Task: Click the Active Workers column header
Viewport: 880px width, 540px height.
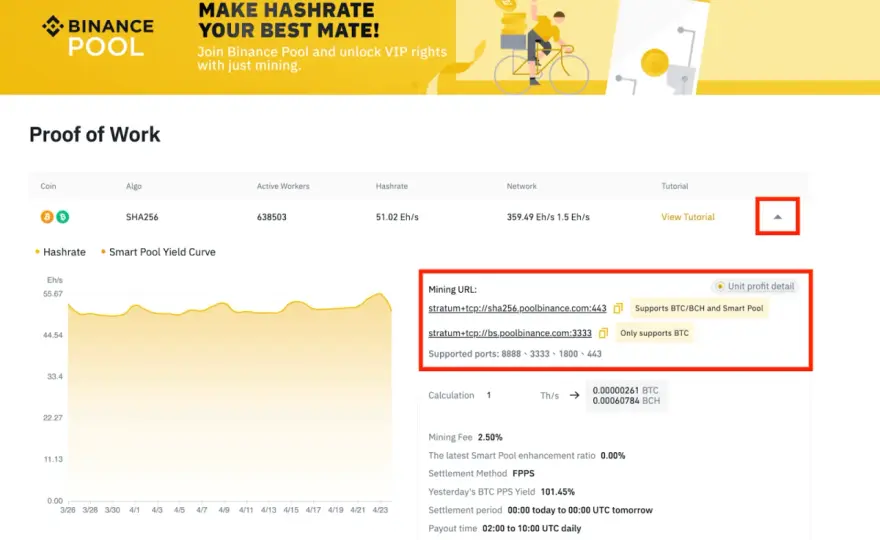Action: (x=283, y=186)
